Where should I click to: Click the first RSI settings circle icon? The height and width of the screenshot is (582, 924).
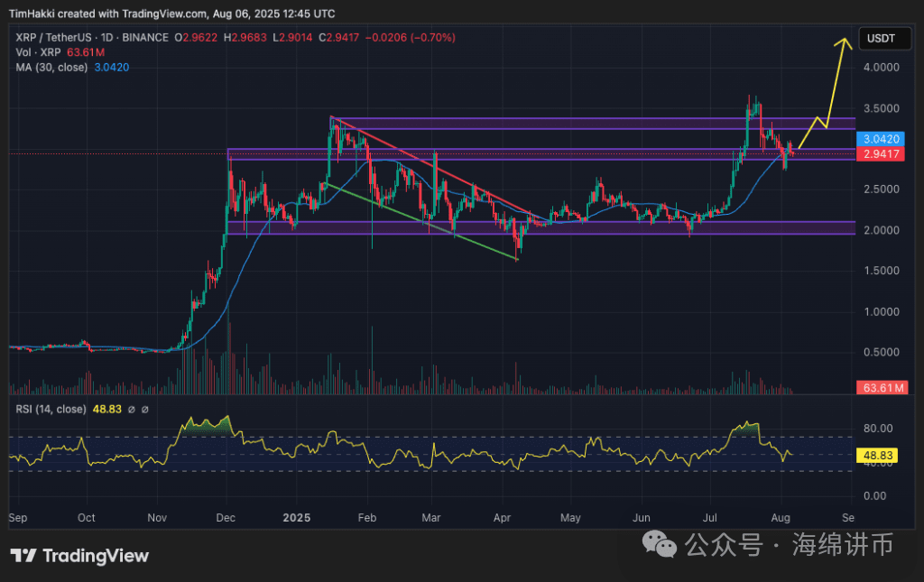pos(132,410)
